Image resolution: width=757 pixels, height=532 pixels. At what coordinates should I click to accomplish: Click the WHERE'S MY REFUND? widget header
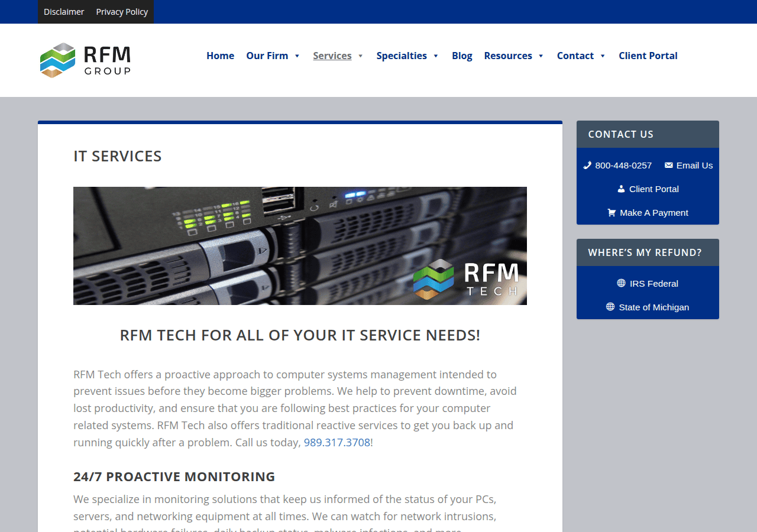tap(648, 252)
